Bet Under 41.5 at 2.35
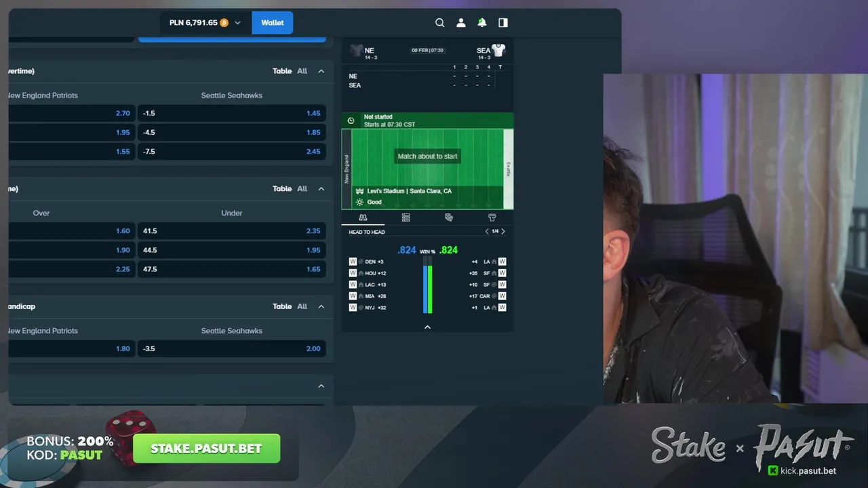 click(x=232, y=231)
